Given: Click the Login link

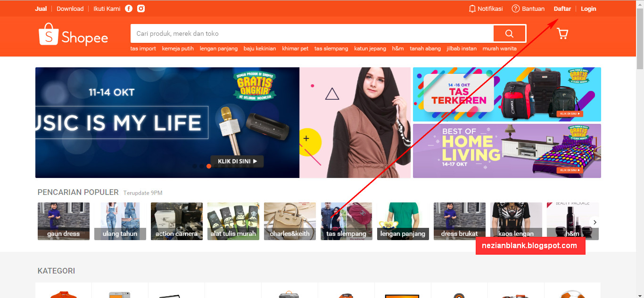Looking at the screenshot, I should [588, 8].
